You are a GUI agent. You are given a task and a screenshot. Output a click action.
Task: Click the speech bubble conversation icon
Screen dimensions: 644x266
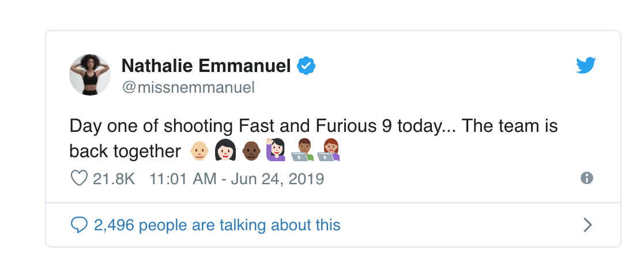pyautogui.click(x=78, y=225)
